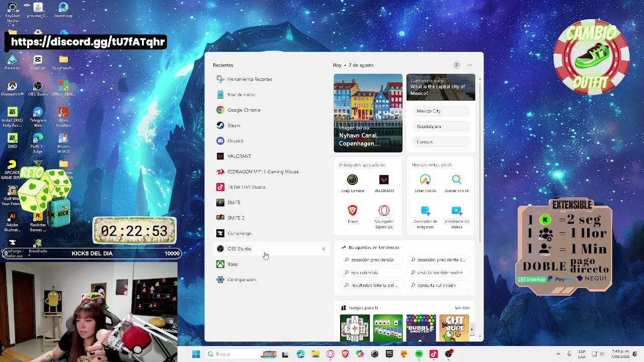Open the Cut the Rope game thumbnail
The height and width of the screenshot is (362, 644).
pyautogui.click(x=454, y=328)
